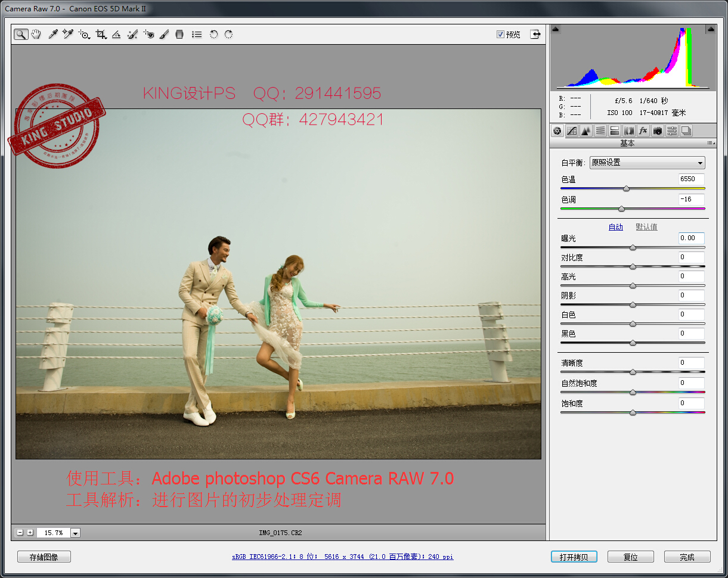Select the Zoom tool

21,35
